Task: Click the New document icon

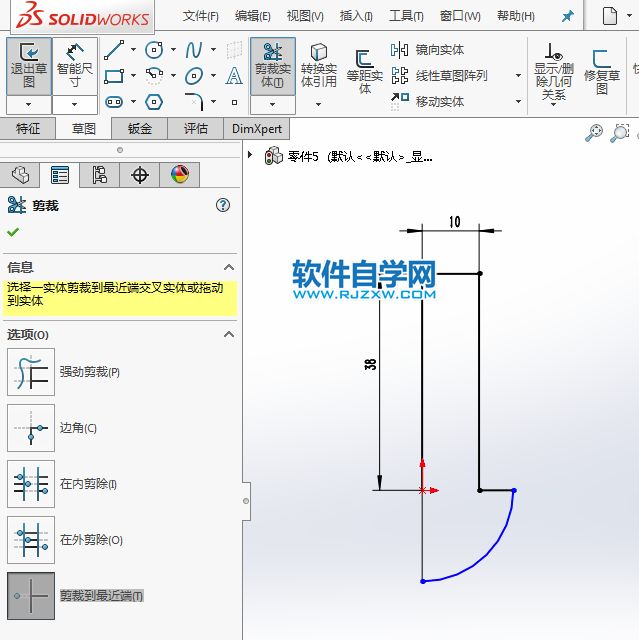Action: (610, 16)
